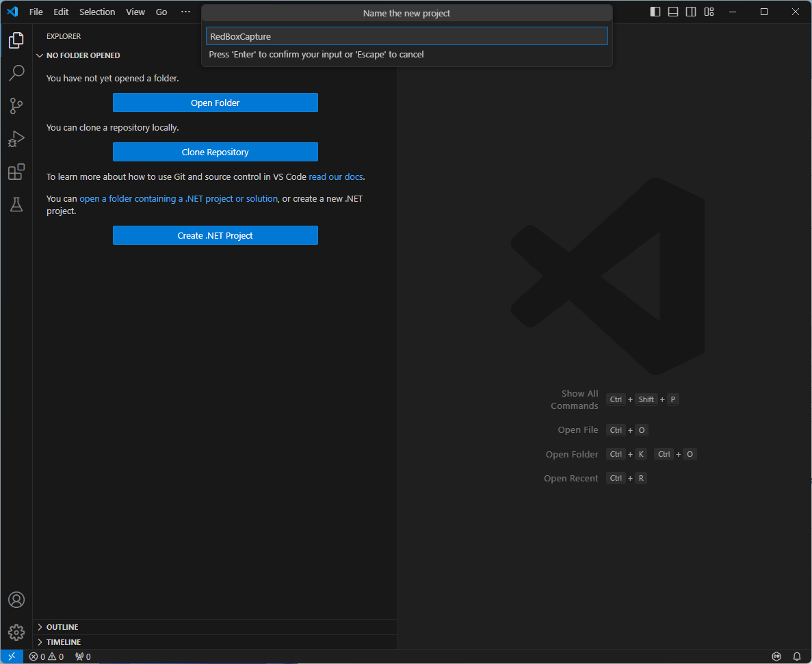Screen dimensions: 812x664
Task: Open the Source Control view icon
Action: [x=16, y=106]
